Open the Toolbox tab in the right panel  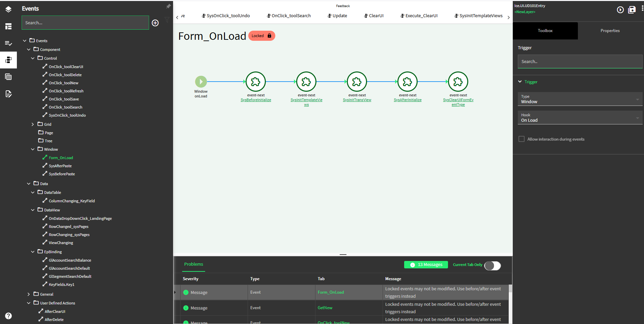click(x=545, y=31)
